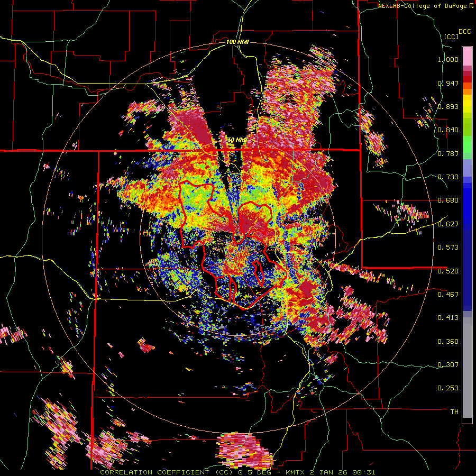Click the 0.360 value on color scale
476x476 pixels.
click(448, 342)
